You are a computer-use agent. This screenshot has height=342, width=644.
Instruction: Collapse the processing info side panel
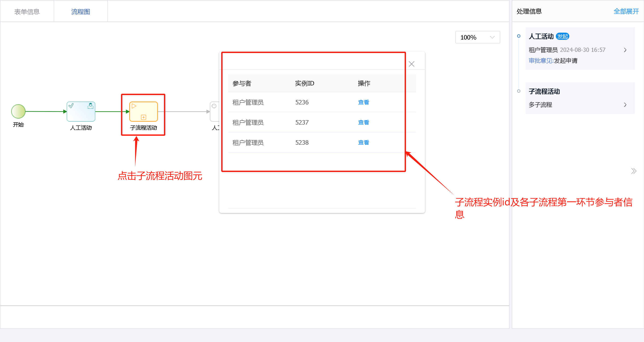(633, 171)
